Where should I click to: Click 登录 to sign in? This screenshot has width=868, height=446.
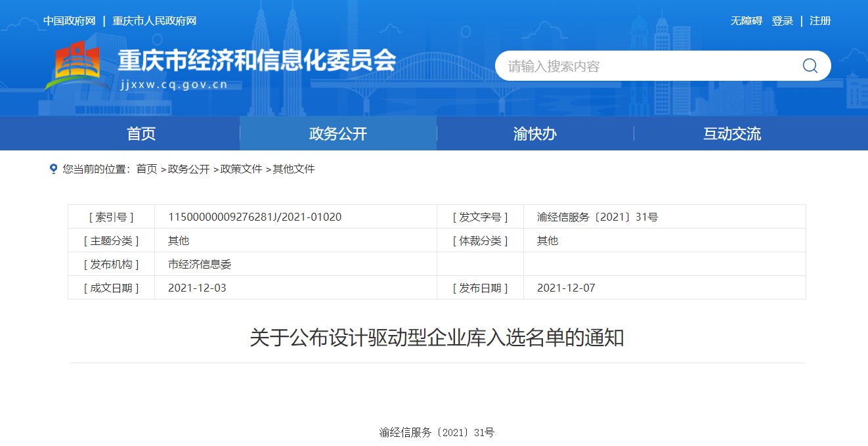(782, 21)
